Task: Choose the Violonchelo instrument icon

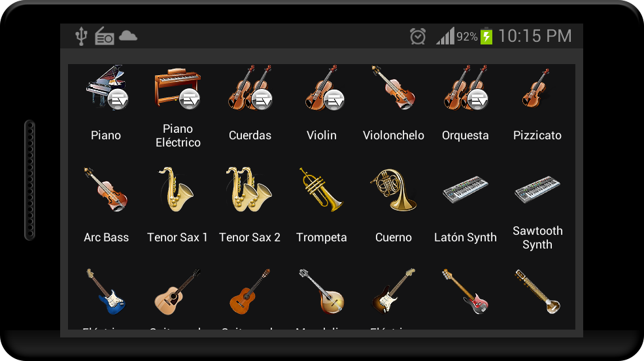Action: click(x=393, y=87)
